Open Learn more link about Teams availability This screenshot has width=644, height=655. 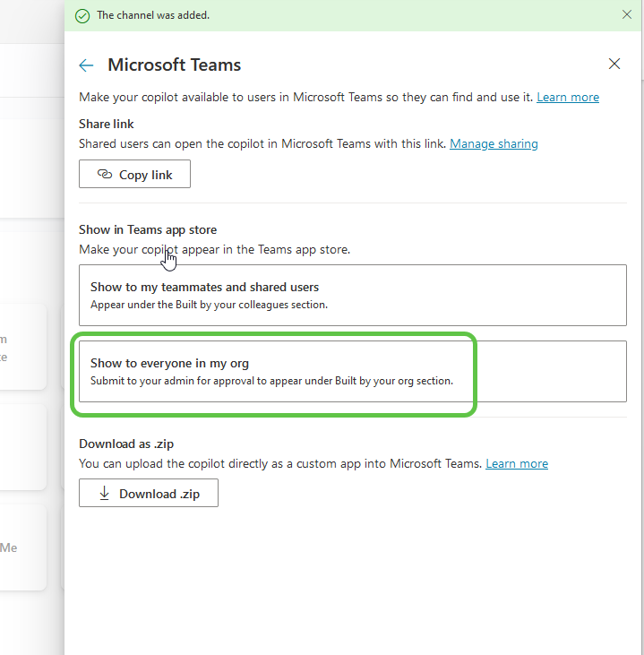click(568, 97)
